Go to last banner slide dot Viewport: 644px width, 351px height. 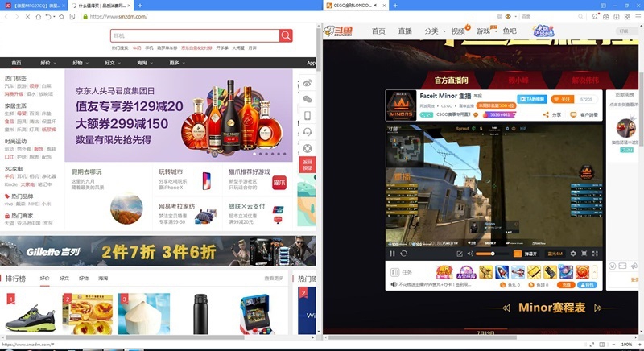pyautogui.click(x=285, y=154)
